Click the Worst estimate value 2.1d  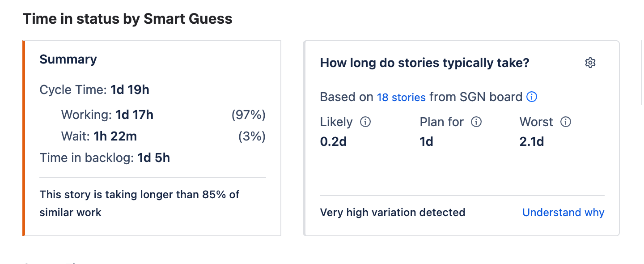point(532,142)
